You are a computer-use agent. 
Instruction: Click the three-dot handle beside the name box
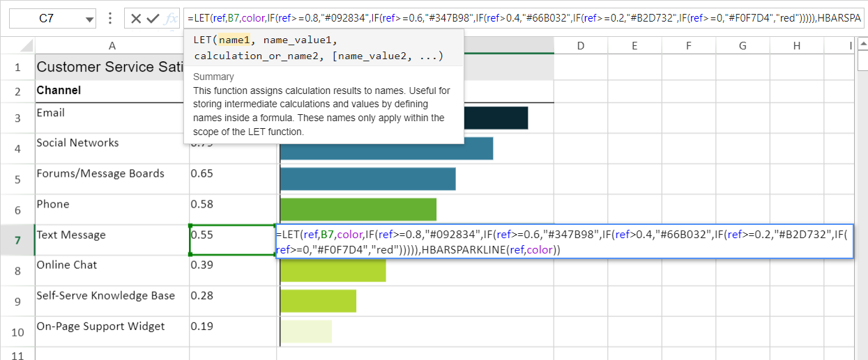tap(110, 19)
